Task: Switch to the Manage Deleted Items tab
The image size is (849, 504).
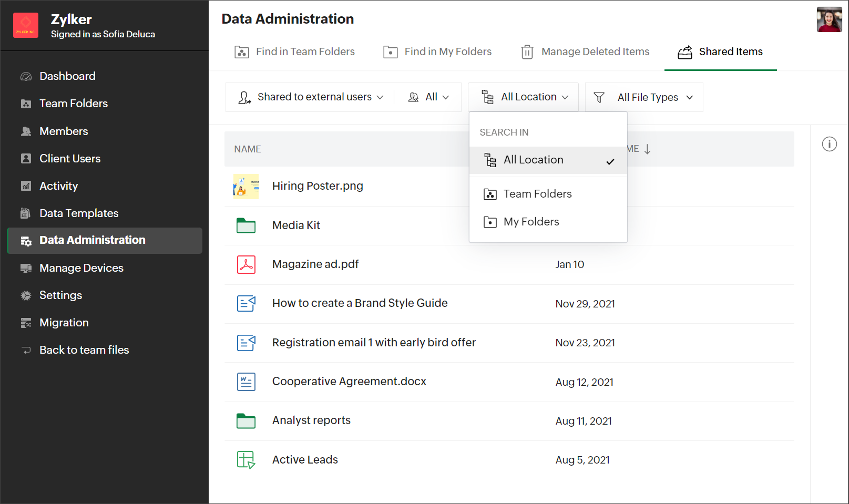Action: coord(585,52)
